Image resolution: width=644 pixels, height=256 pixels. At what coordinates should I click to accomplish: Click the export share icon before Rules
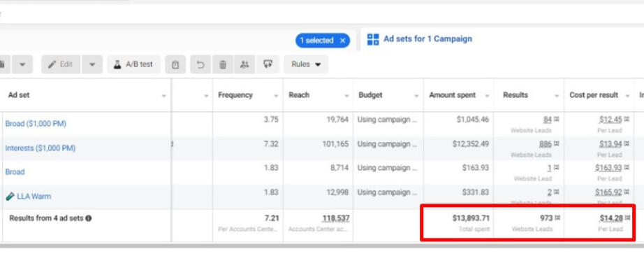pyautogui.click(x=268, y=64)
